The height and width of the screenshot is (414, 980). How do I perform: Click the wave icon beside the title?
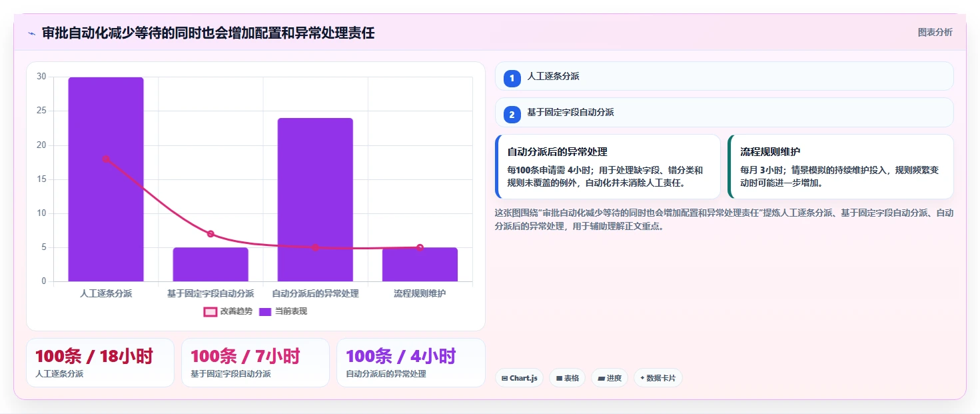(x=31, y=33)
